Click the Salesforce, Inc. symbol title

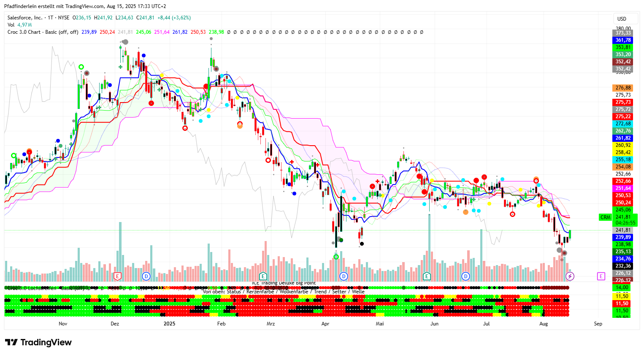[x=25, y=18]
